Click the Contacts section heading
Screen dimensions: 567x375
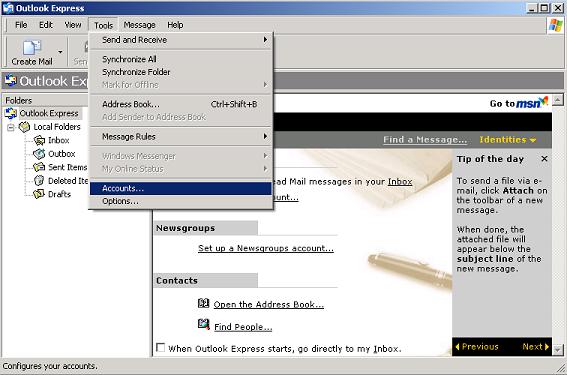pyautogui.click(x=177, y=281)
